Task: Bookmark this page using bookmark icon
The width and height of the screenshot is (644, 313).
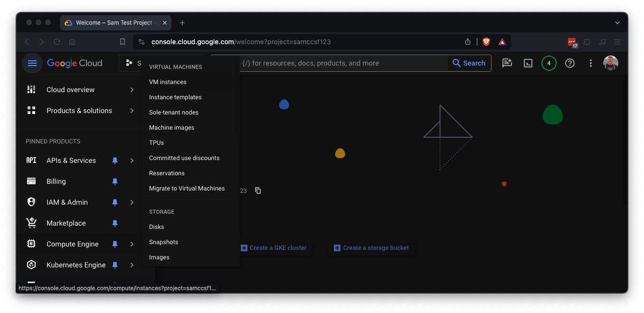Action: click(123, 42)
